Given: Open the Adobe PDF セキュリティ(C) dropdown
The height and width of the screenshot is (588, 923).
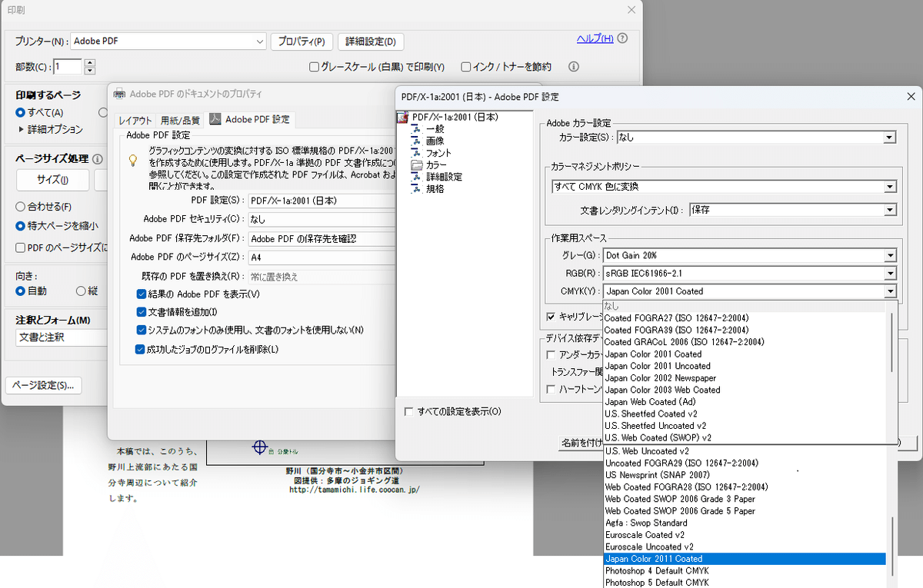Looking at the screenshot, I should 322,219.
